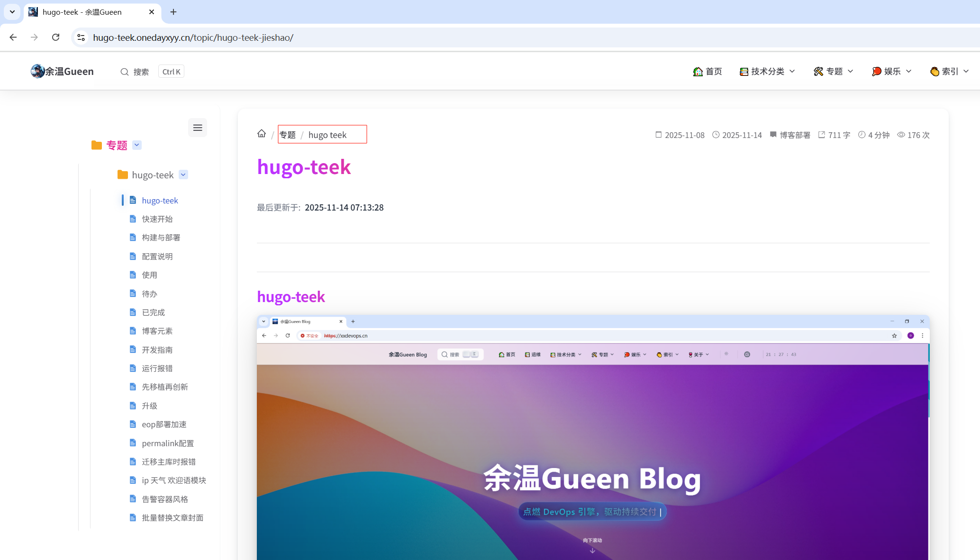
Task: Open site information icon in address bar
Action: [81, 37]
